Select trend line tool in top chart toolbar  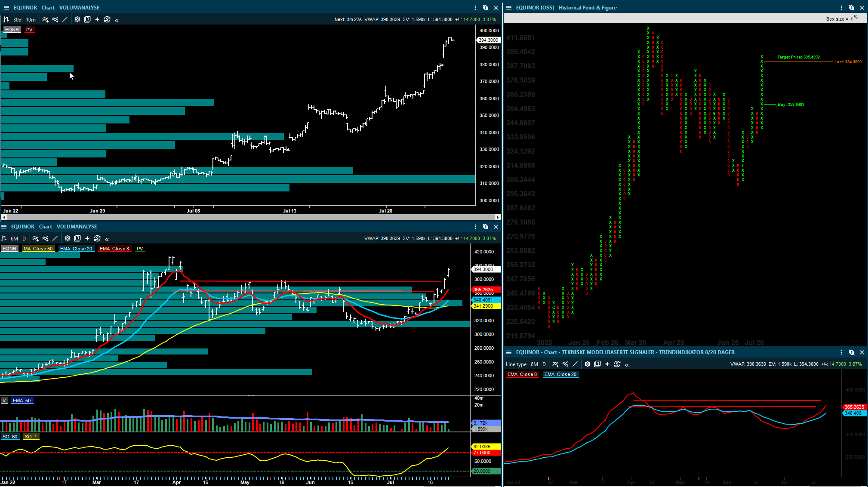click(65, 19)
